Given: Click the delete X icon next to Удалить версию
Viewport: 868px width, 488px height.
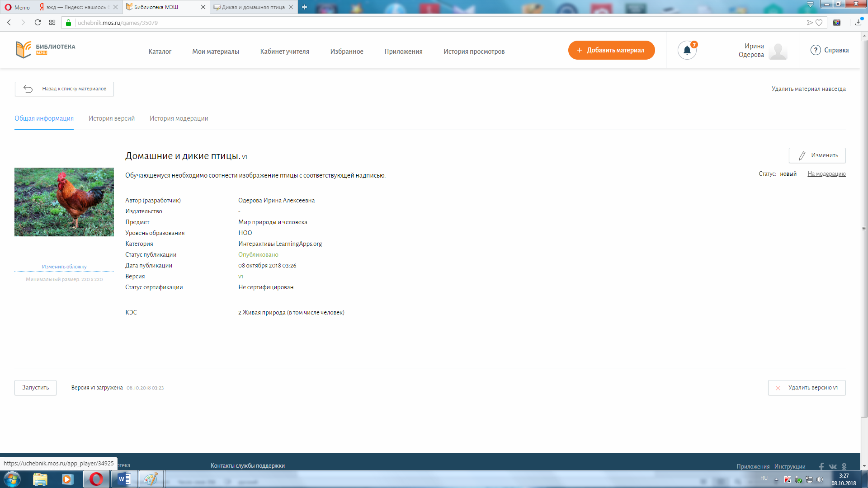Looking at the screenshot, I should point(778,387).
